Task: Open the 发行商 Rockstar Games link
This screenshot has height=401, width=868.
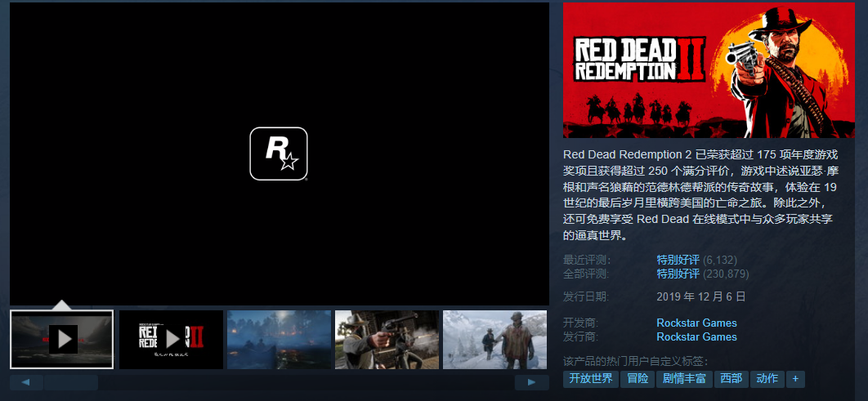Action: [696, 336]
